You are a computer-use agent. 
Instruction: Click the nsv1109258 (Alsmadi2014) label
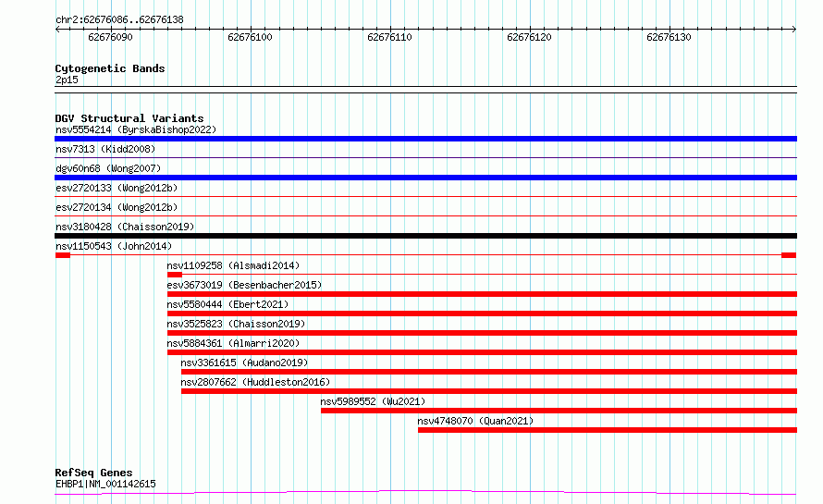[x=233, y=265]
